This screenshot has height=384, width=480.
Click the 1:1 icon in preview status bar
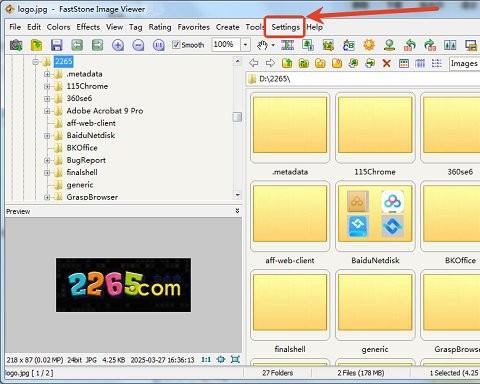pyautogui.click(x=206, y=359)
